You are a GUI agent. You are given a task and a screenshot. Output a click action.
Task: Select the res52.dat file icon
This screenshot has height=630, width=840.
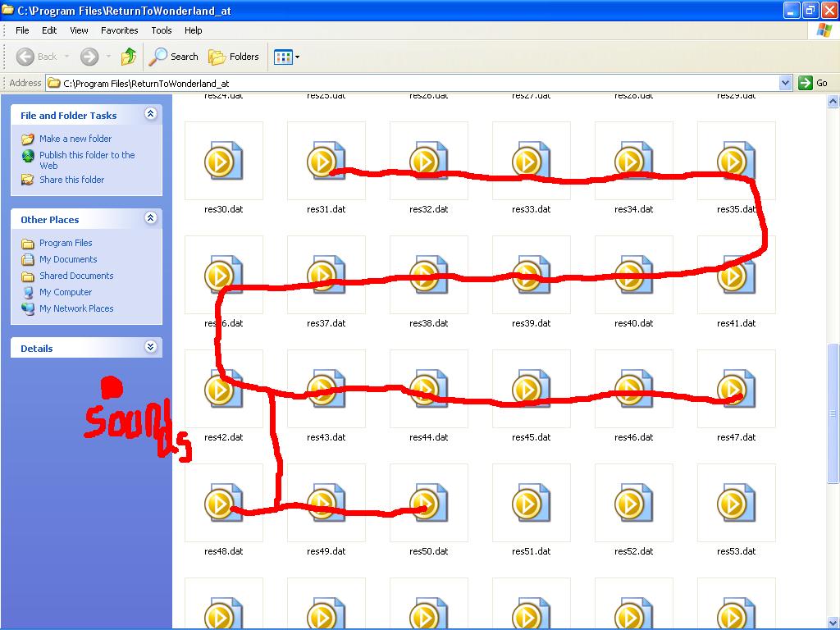(x=633, y=504)
